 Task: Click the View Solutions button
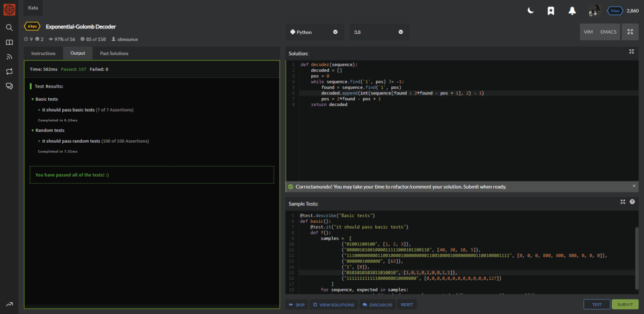(x=334, y=304)
